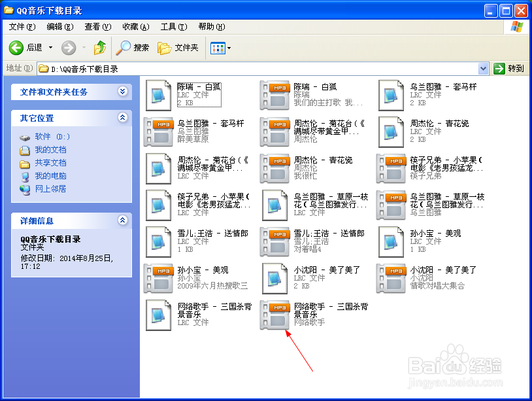Open the 工具(T) menu
Screen dimensions: 532x401
[174, 27]
